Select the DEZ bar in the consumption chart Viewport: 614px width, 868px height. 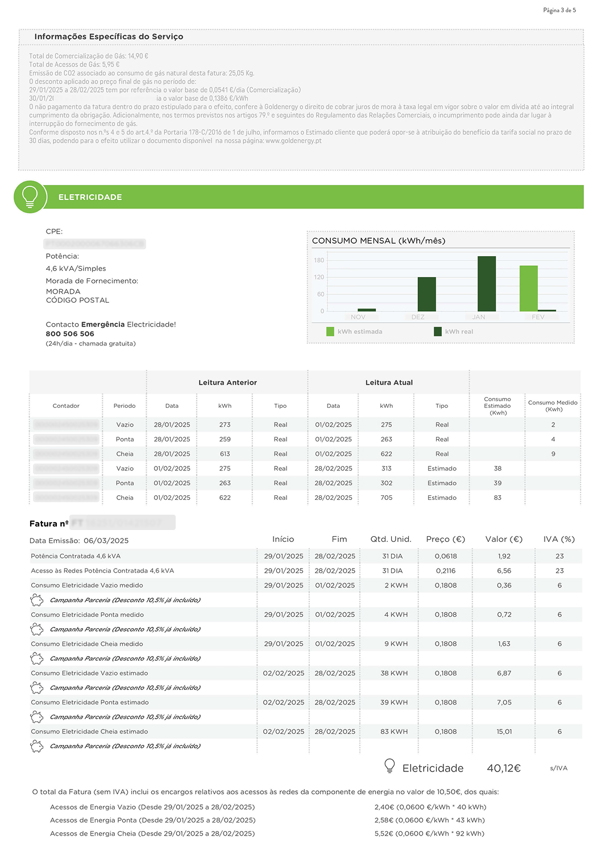pyautogui.click(x=426, y=294)
